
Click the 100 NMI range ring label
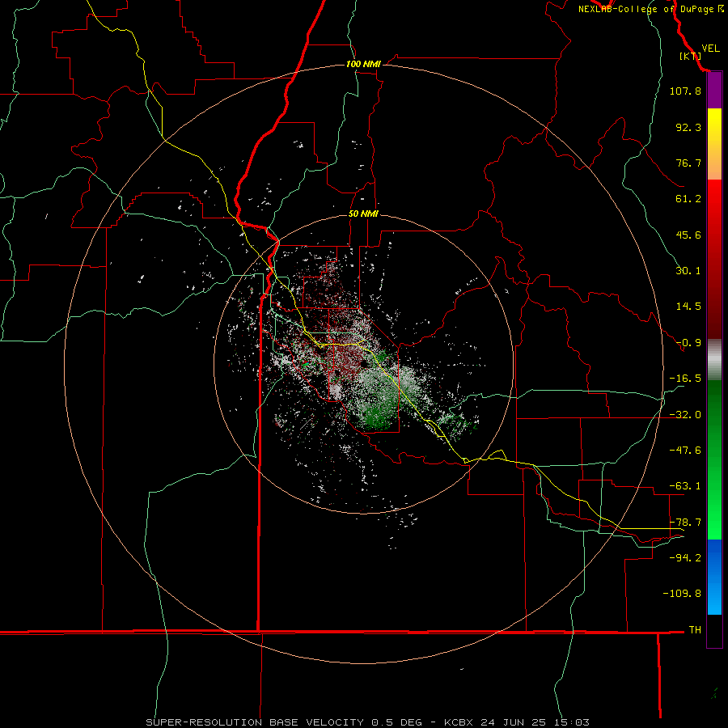tap(363, 64)
